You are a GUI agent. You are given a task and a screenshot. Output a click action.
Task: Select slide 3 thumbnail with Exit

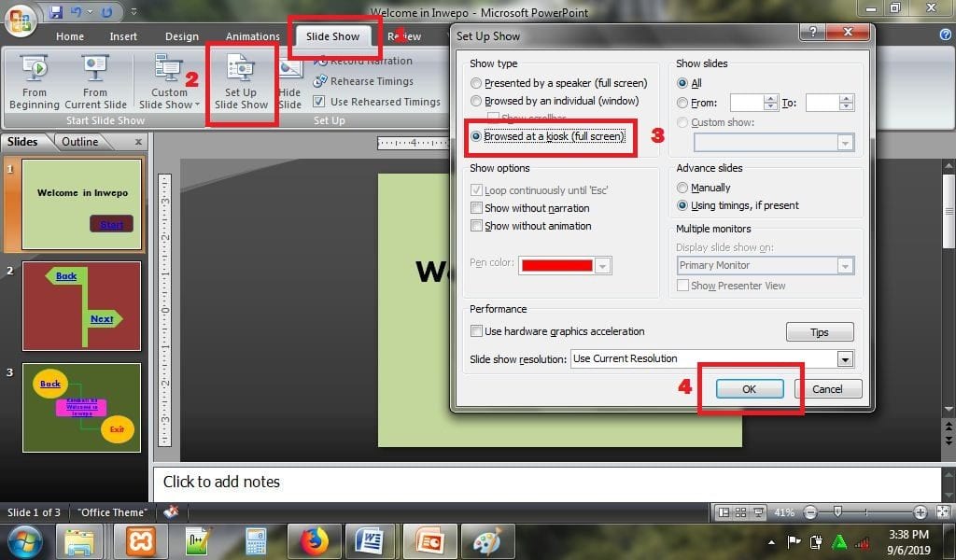pyautogui.click(x=82, y=408)
